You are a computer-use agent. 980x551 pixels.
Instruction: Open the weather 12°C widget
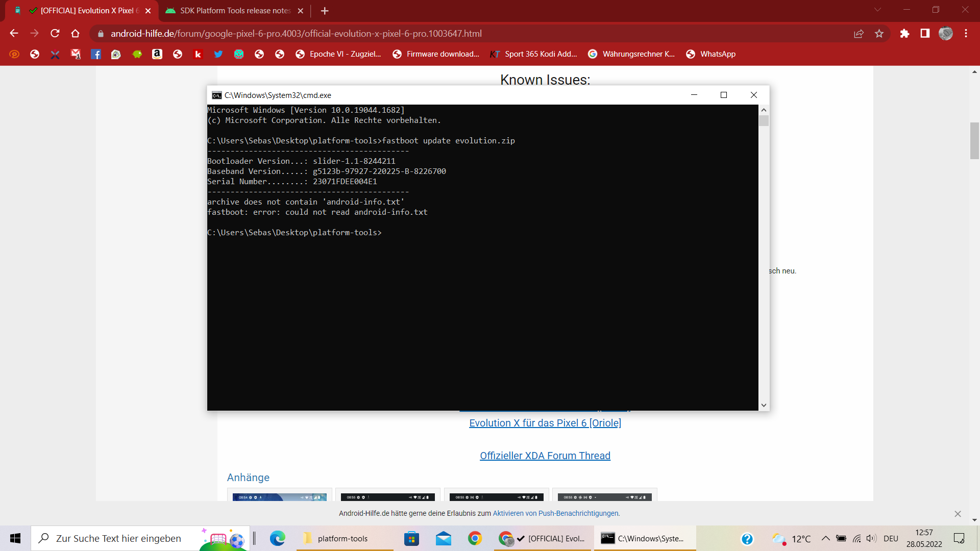tap(791, 539)
